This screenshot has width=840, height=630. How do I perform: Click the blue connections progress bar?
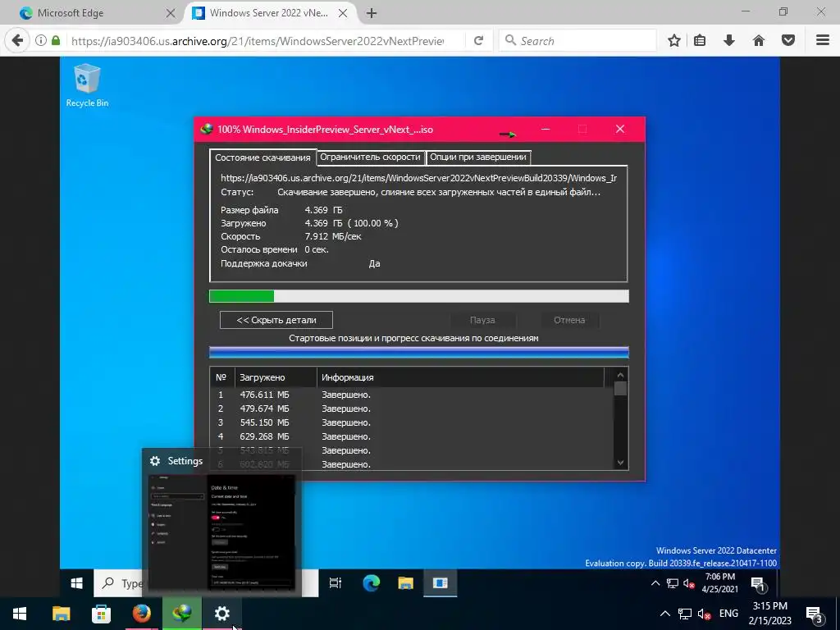(x=418, y=352)
